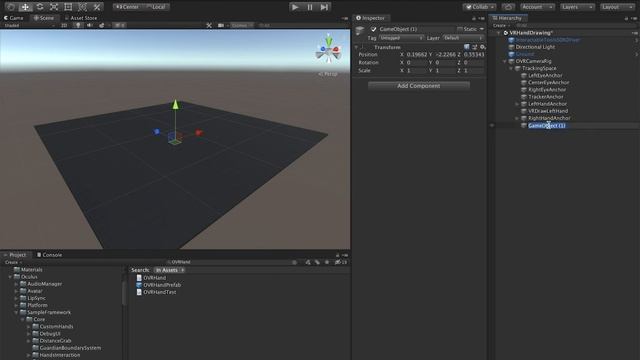
Task: Click the In Assets search scope button
Action: [169, 270]
